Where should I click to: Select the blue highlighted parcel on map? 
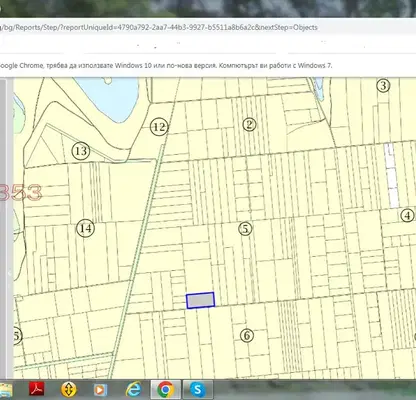(x=200, y=300)
